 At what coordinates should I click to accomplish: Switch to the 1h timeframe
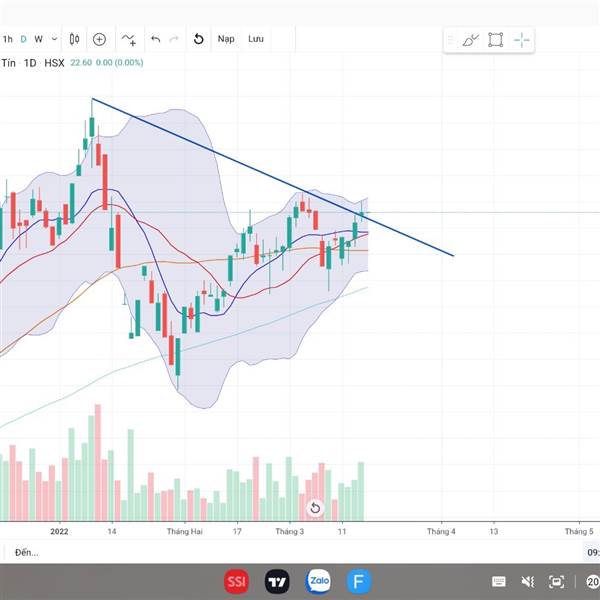click(x=8, y=39)
